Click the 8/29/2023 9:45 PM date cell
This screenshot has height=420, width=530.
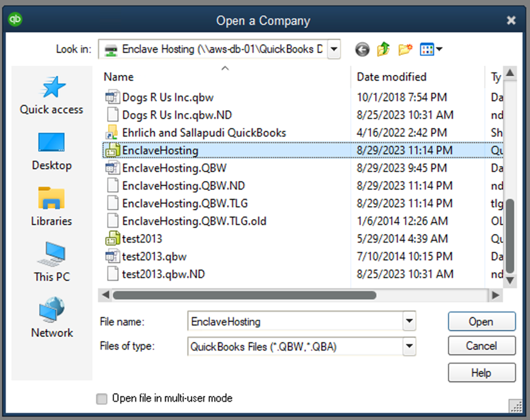402,168
